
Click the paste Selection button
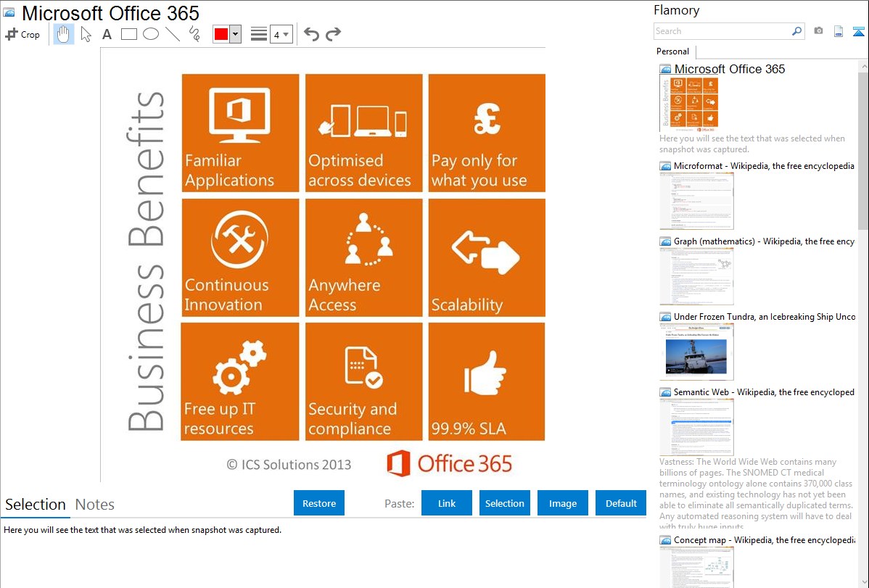click(x=505, y=503)
